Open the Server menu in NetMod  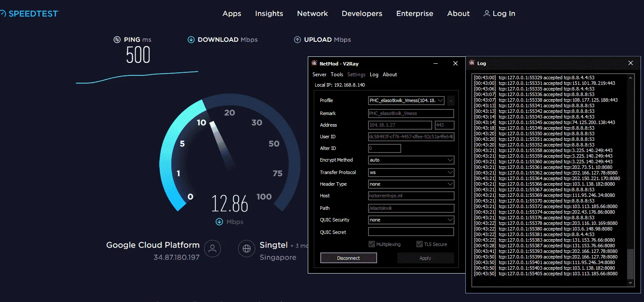click(319, 75)
